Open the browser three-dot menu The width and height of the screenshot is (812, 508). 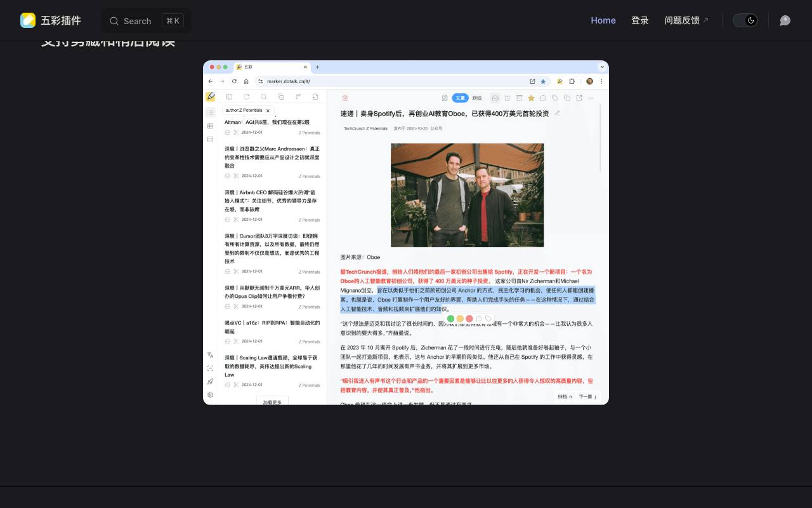pos(601,81)
